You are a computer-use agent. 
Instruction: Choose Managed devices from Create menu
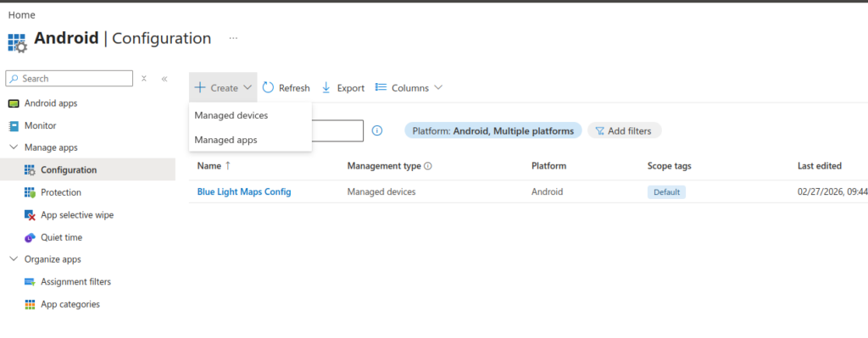point(250,115)
